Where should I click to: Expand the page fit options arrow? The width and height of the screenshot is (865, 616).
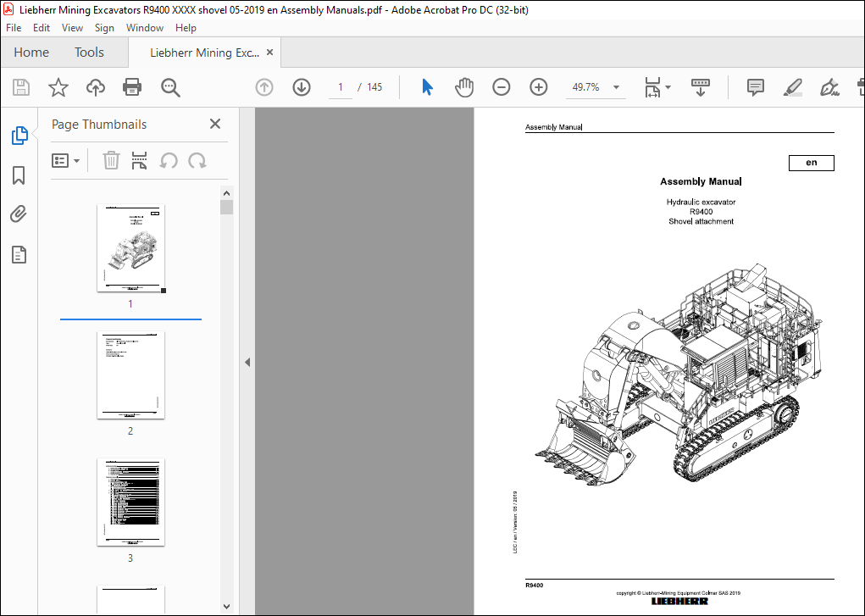coord(668,87)
